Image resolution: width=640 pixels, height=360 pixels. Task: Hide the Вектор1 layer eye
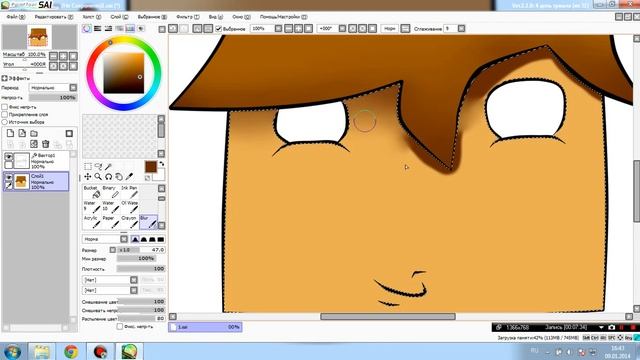(9, 157)
